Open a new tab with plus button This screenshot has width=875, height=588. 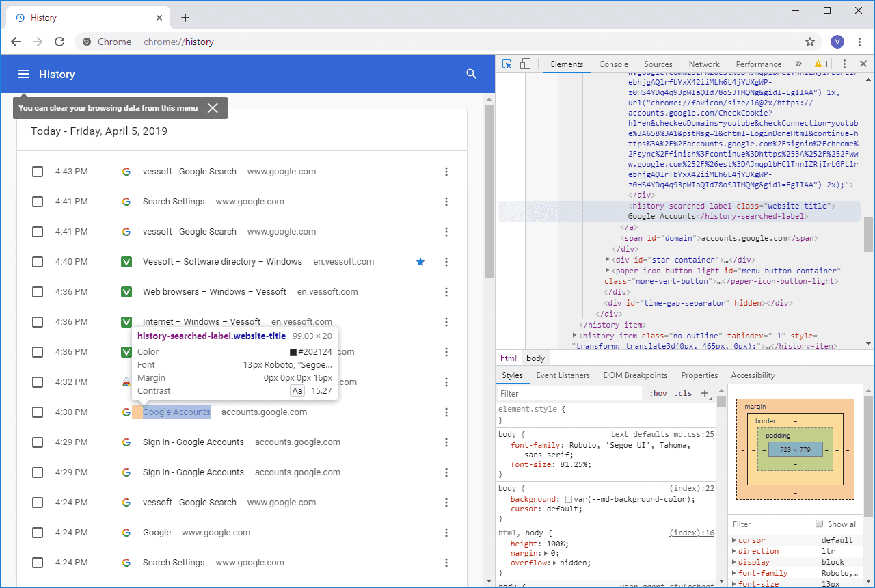[x=185, y=18]
